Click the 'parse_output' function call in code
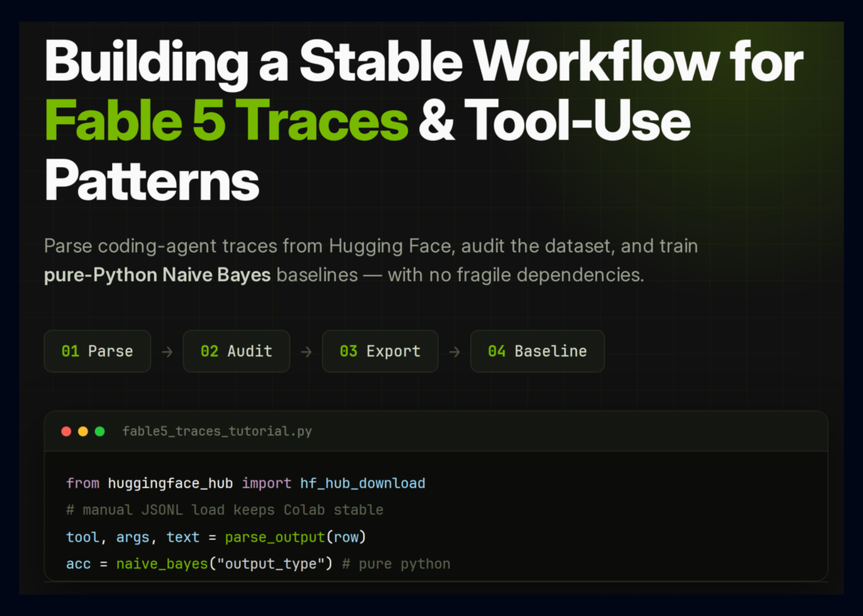 (x=275, y=537)
